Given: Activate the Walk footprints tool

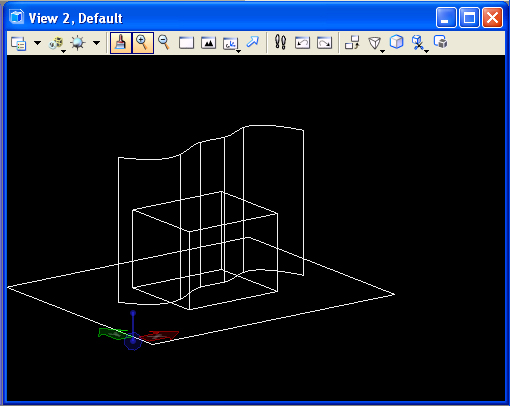Looking at the screenshot, I should (280, 42).
